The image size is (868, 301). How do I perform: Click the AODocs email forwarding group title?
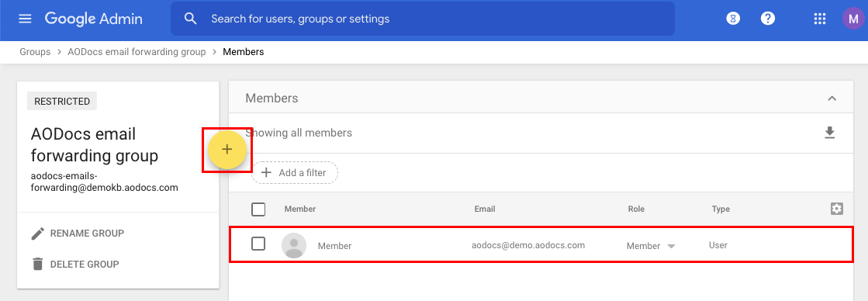click(95, 145)
